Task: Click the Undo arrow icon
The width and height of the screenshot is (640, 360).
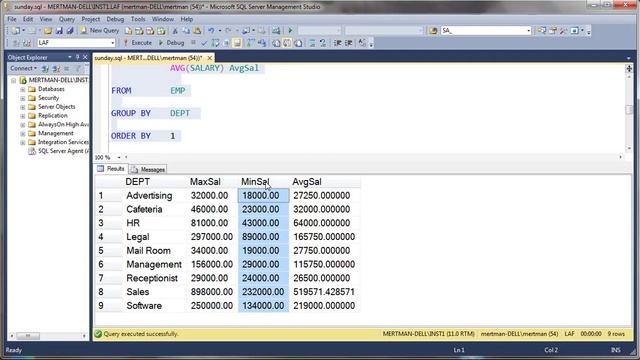Action: pos(211,31)
